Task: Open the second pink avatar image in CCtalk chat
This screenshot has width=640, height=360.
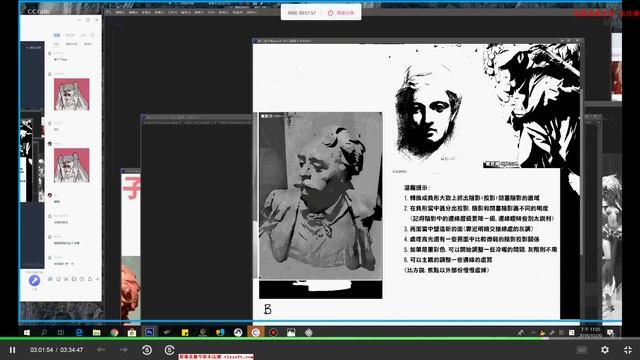Action: point(71,165)
